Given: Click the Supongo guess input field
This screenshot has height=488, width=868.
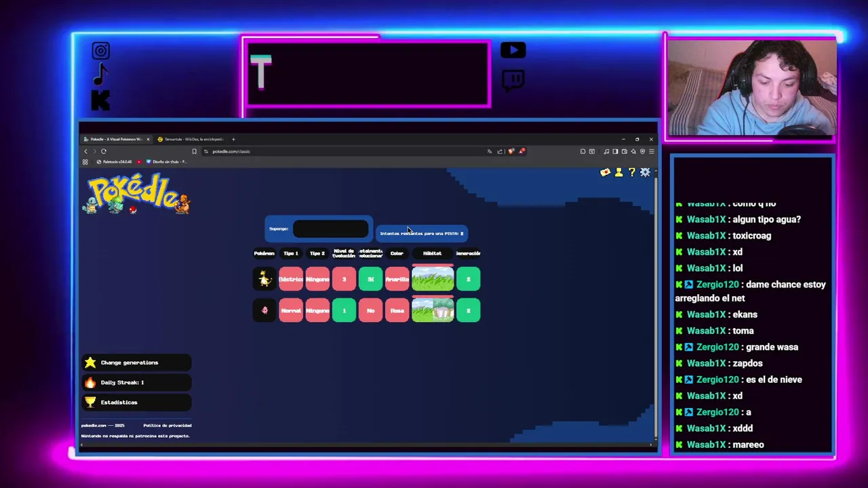Looking at the screenshot, I should pyautogui.click(x=330, y=229).
